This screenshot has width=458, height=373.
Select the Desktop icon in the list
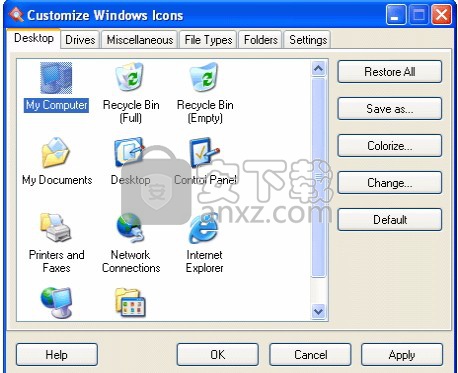(x=129, y=153)
